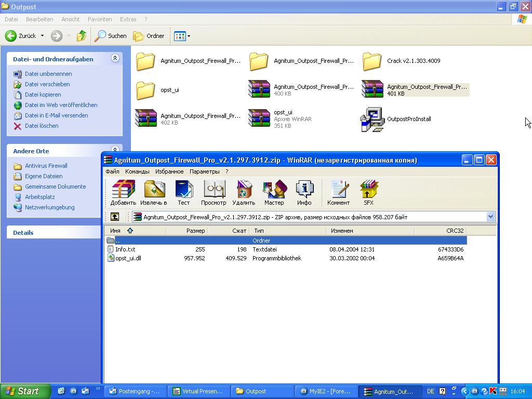Open the Ansicht menu
The width and height of the screenshot is (532, 399).
click(70, 19)
